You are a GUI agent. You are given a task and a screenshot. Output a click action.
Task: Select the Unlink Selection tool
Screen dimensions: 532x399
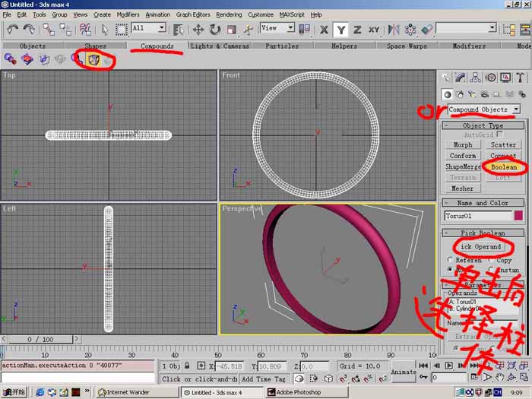click(65, 30)
